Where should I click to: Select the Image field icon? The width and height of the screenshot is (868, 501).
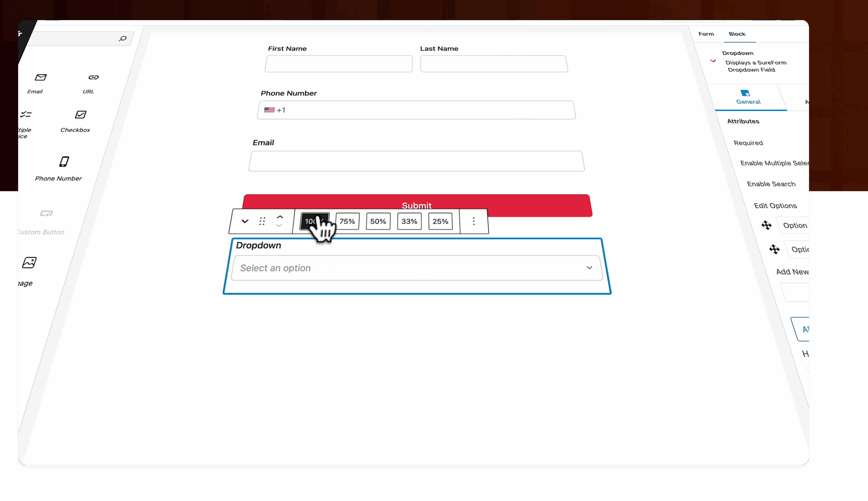point(29,262)
